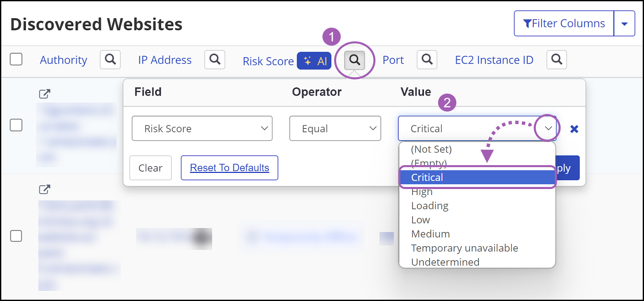The height and width of the screenshot is (301, 644).
Task: Click the Port column search icon
Action: click(x=427, y=60)
